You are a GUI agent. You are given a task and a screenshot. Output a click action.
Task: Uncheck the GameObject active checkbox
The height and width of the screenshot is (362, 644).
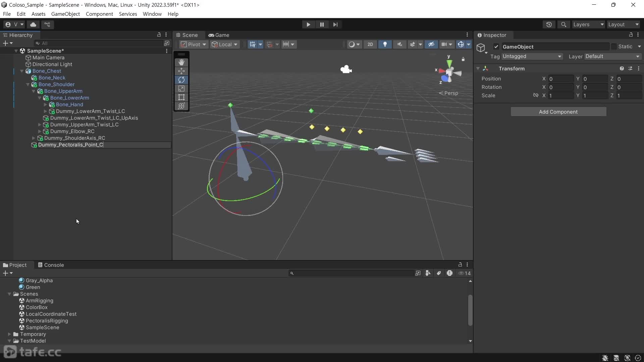(496, 47)
